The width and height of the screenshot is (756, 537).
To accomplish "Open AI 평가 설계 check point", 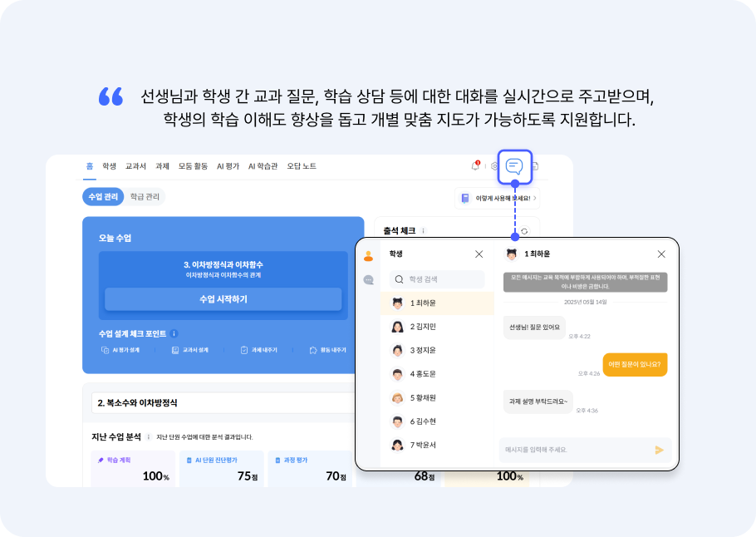I will click(x=120, y=350).
